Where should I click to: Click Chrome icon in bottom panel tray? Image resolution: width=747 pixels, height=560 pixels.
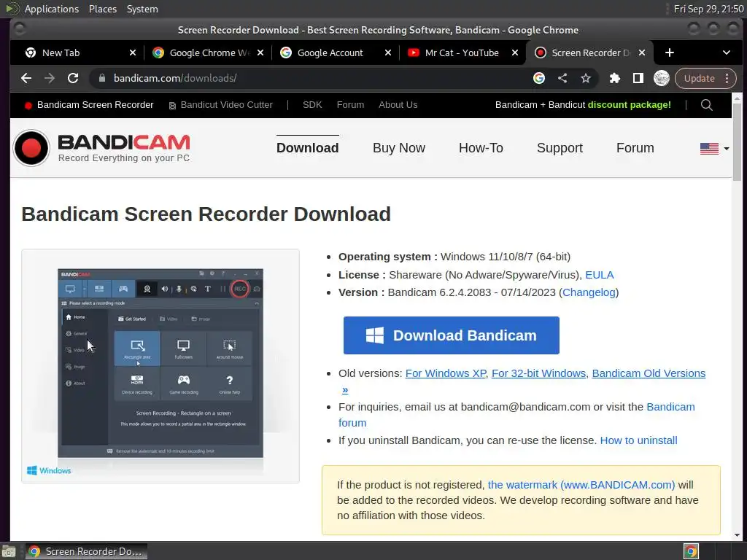pyautogui.click(x=691, y=551)
